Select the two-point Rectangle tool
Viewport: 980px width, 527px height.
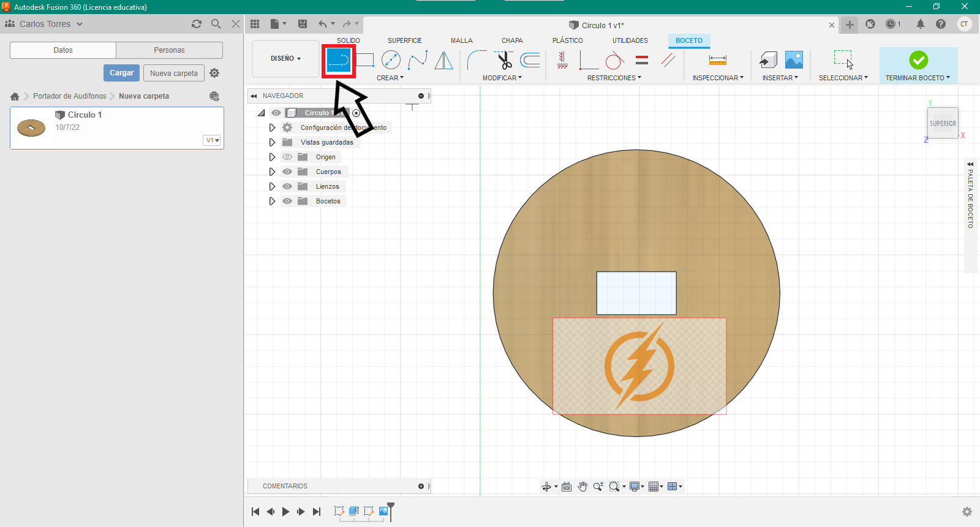tap(365, 60)
